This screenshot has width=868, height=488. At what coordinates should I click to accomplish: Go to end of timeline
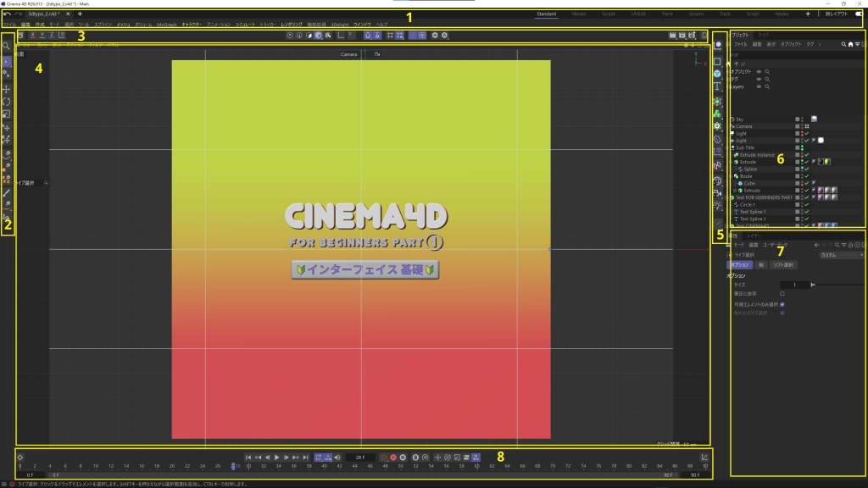[x=305, y=457]
